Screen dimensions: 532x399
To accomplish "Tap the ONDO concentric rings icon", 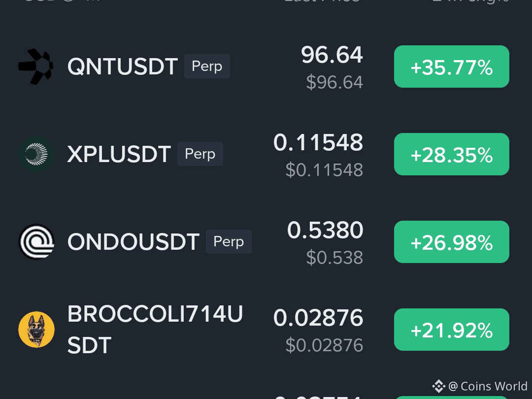I will pyautogui.click(x=36, y=242).
